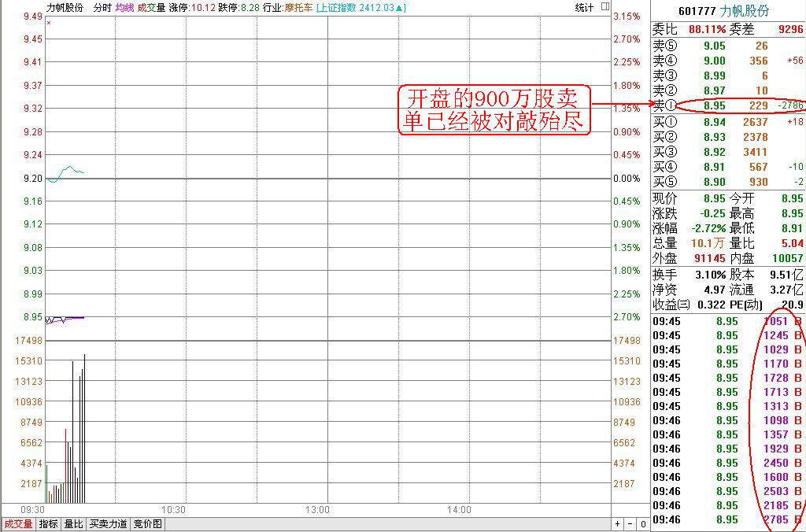806x532 pixels.
Task: Toggle the 均线 legend in the chart header
Action: click(124, 8)
